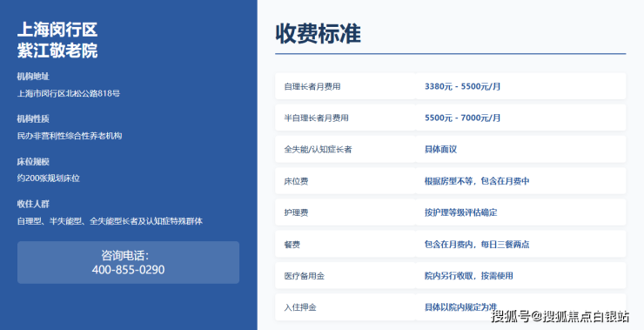This screenshot has height=330, width=644.
Task: Click the 入住押金 row label
Action: pos(300,307)
